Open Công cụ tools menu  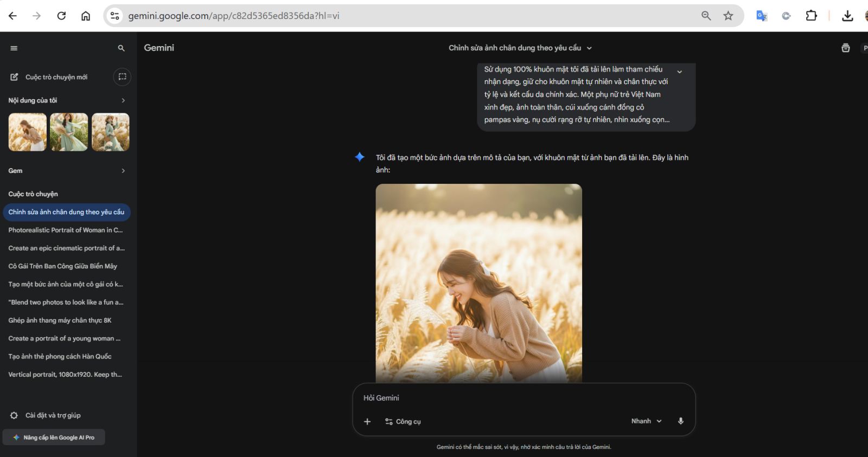(x=403, y=421)
